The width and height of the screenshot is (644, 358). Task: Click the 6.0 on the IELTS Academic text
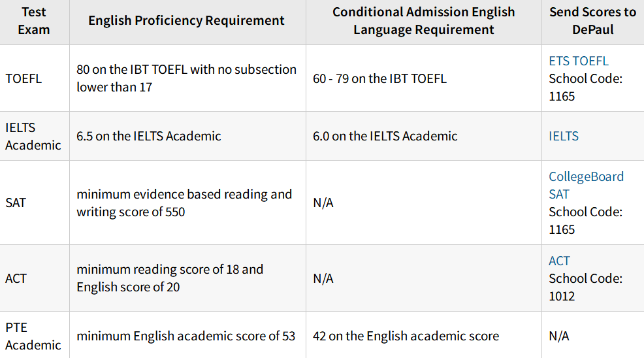pos(385,136)
